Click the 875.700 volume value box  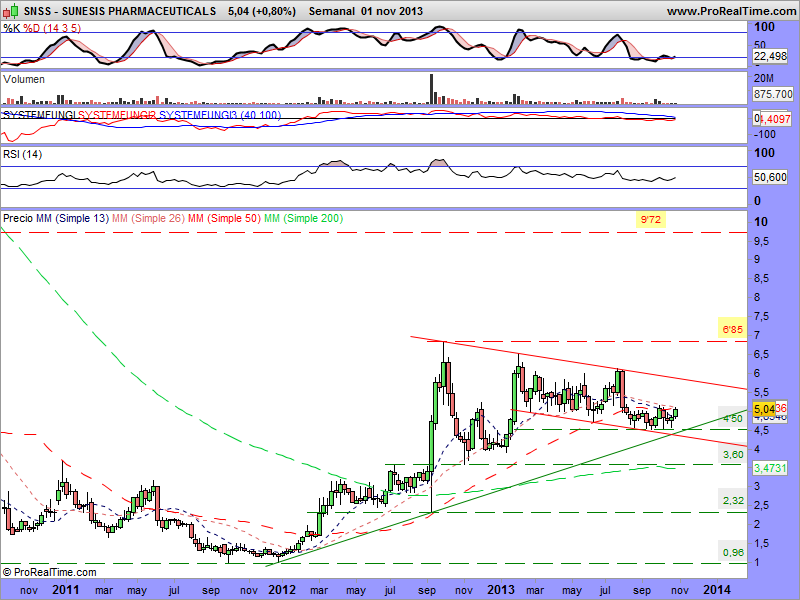[x=772, y=94]
